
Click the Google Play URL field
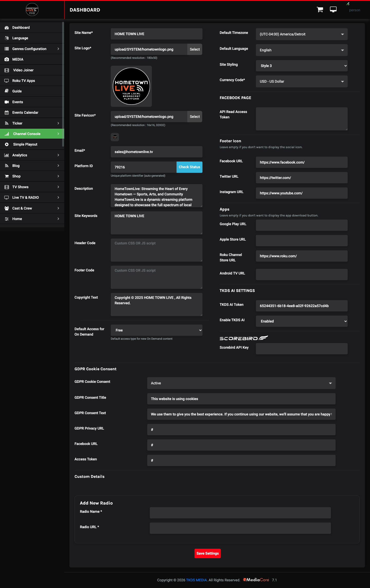point(302,225)
